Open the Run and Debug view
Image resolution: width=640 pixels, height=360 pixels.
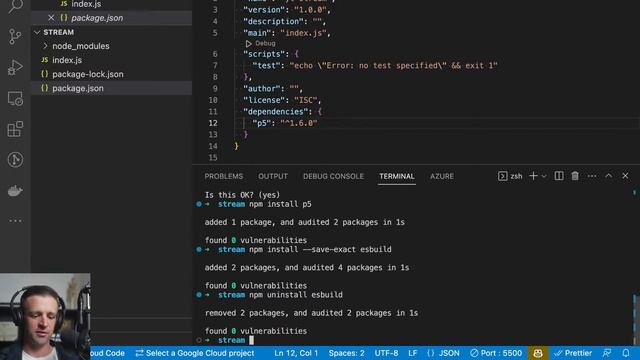point(15,67)
